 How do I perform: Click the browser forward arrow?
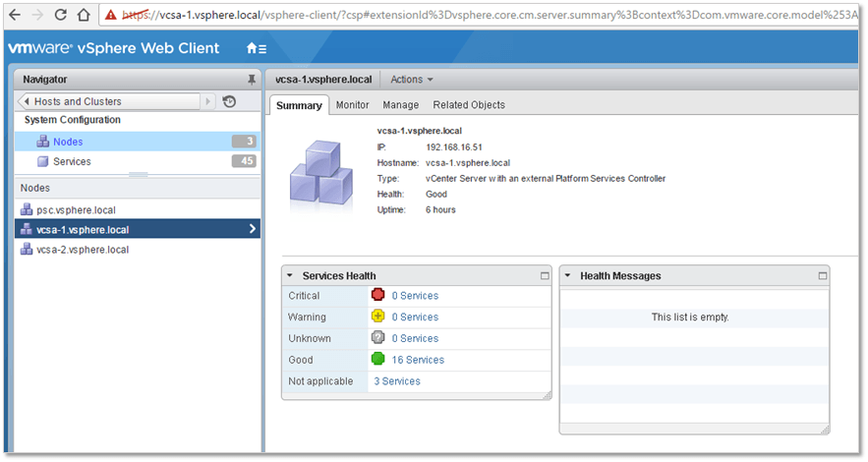(37, 15)
